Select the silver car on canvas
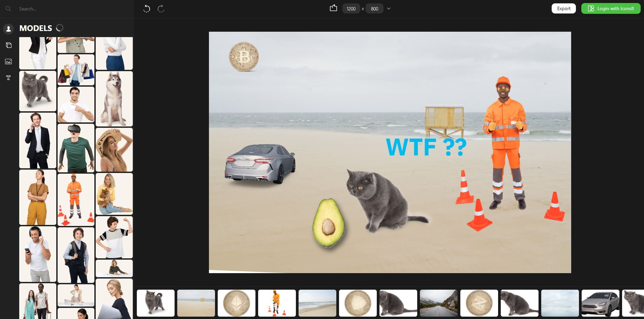Image resolution: width=644 pixels, height=319 pixels. click(260, 164)
